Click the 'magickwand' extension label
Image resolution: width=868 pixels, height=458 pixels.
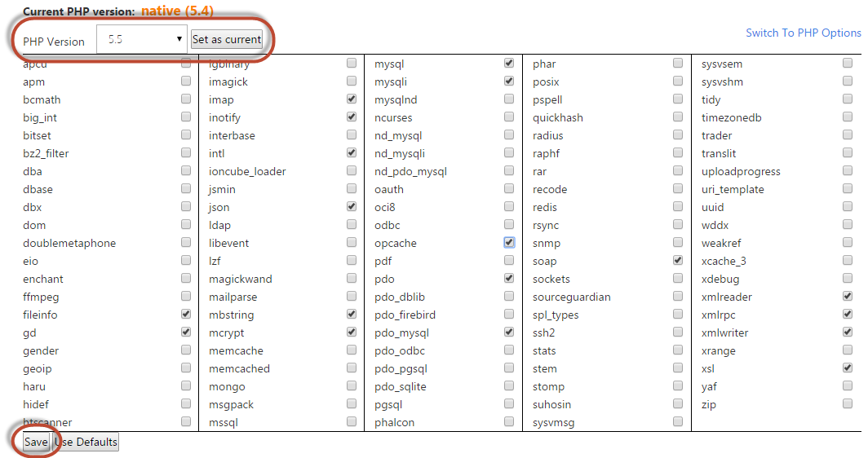click(240, 280)
